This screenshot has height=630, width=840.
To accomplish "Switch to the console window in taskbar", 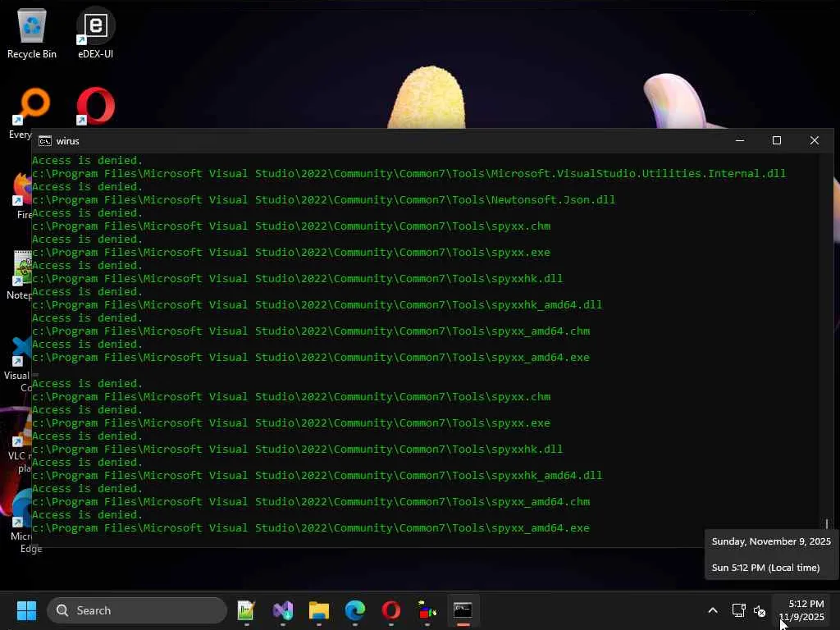I will [x=463, y=610].
